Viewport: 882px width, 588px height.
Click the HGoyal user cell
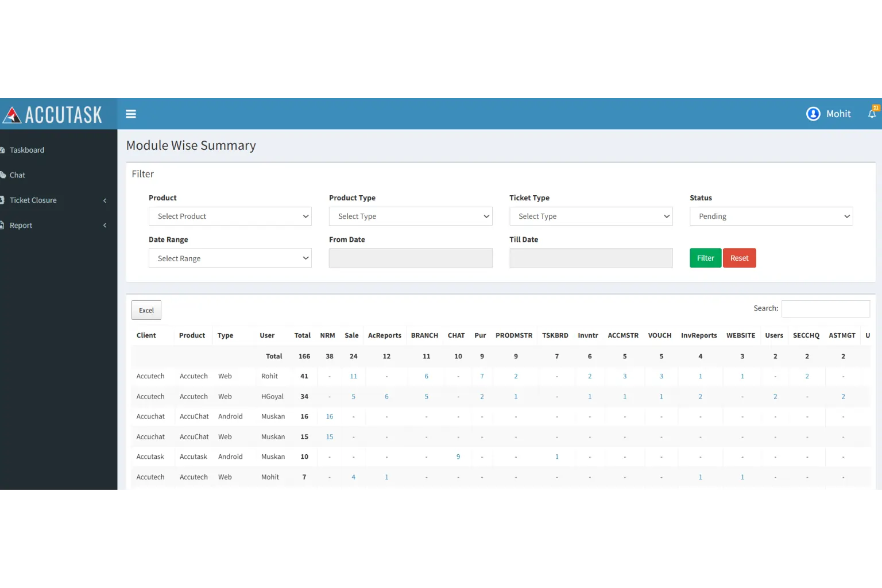tap(272, 396)
